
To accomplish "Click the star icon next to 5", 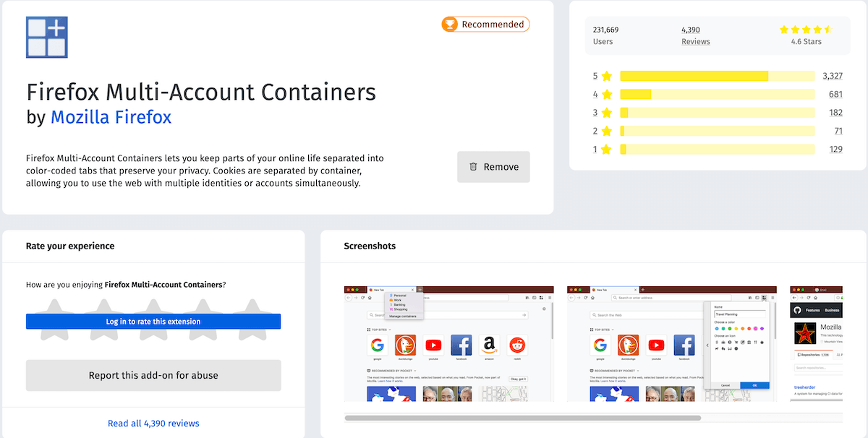I will pyautogui.click(x=606, y=76).
